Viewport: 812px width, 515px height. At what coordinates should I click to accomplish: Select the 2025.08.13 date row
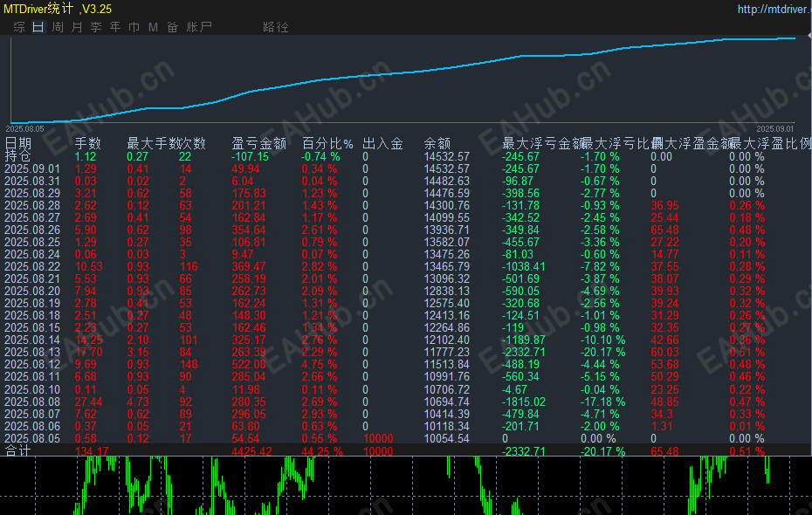coord(406,352)
